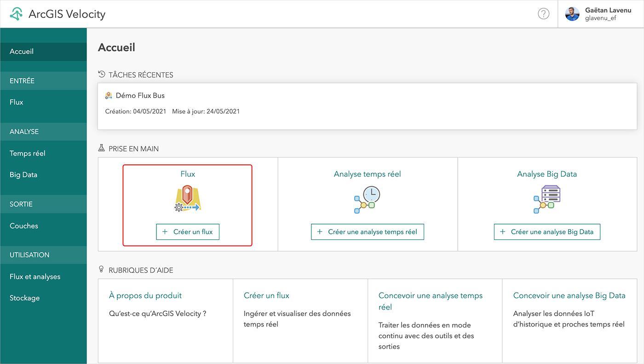The height and width of the screenshot is (364, 644).
Task: Open the help question mark icon
Action: (544, 14)
